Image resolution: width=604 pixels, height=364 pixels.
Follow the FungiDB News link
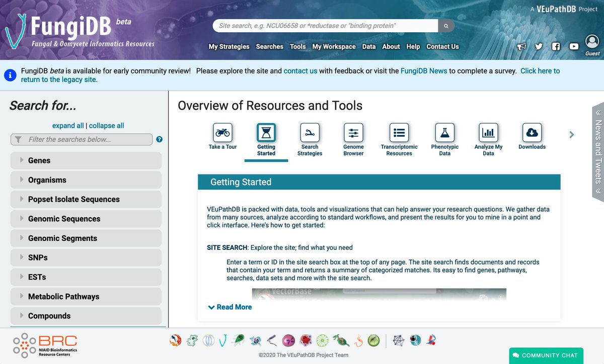tap(424, 71)
